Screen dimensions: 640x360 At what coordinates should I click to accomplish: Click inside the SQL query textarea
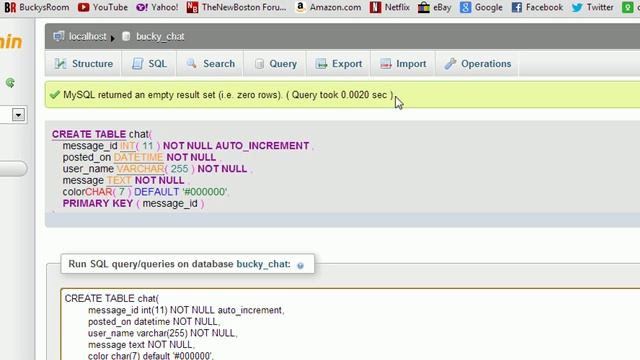(x=350, y=324)
